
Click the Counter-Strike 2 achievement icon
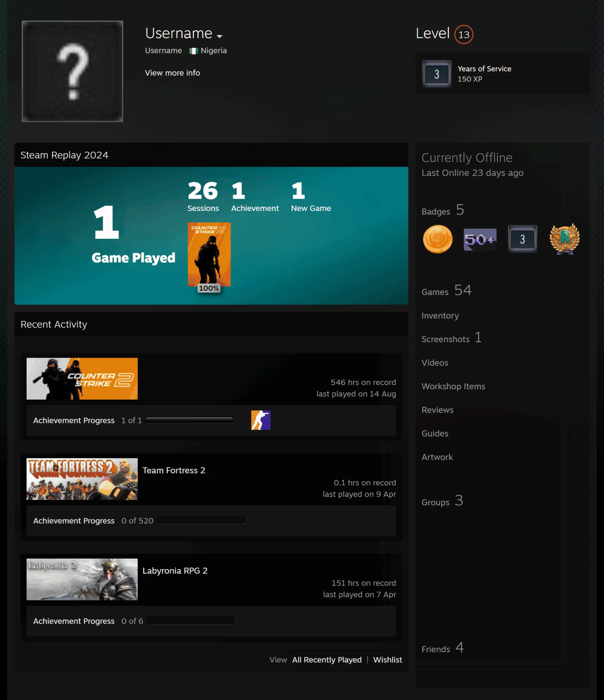261,420
